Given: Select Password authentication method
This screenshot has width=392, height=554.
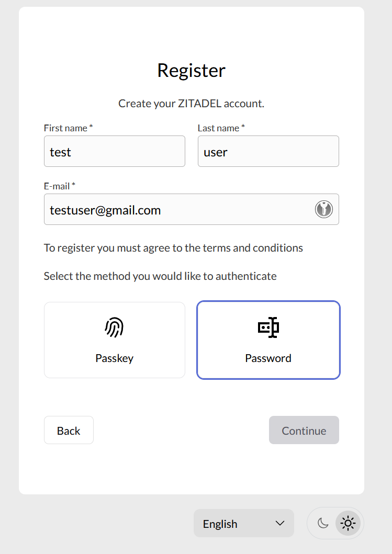Looking at the screenshot, I should (x=268, y=340).
